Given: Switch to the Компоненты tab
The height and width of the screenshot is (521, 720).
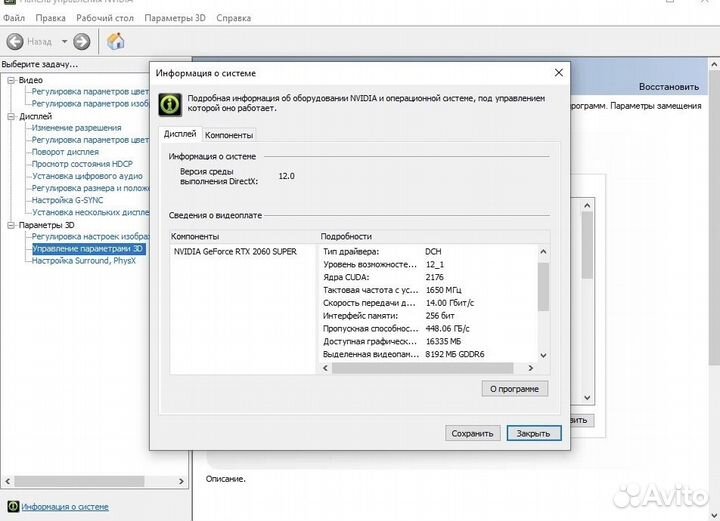Looking at the screenshot, I should (229, 135).
